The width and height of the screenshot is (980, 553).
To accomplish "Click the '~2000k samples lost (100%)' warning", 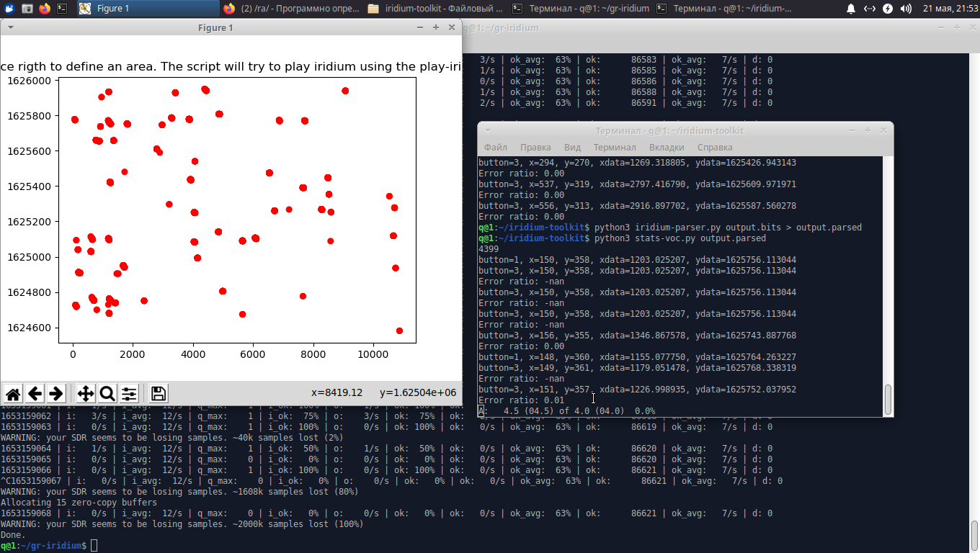I will 182,524.
